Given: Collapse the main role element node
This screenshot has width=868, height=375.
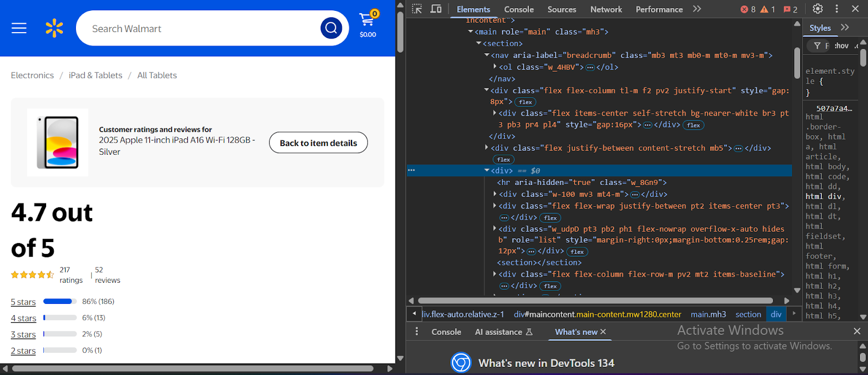Looking at the screenshot, I should point(470,31).
